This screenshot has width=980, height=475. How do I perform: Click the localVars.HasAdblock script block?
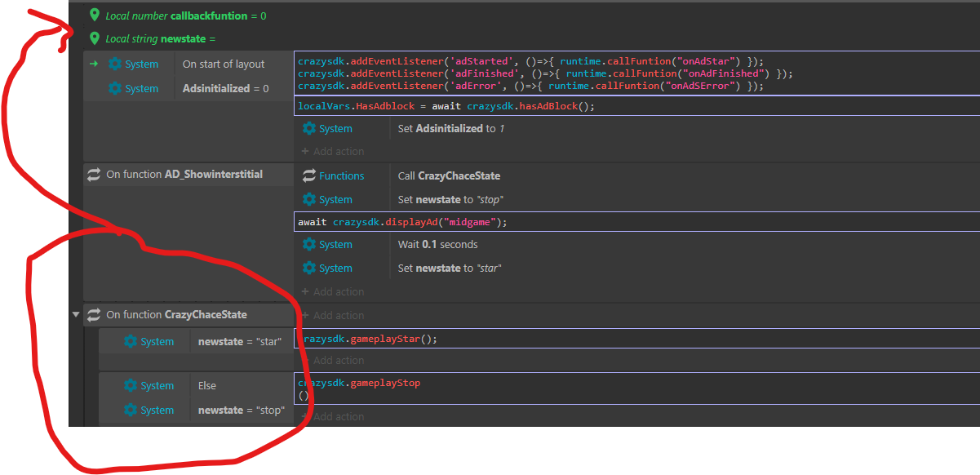636,106
